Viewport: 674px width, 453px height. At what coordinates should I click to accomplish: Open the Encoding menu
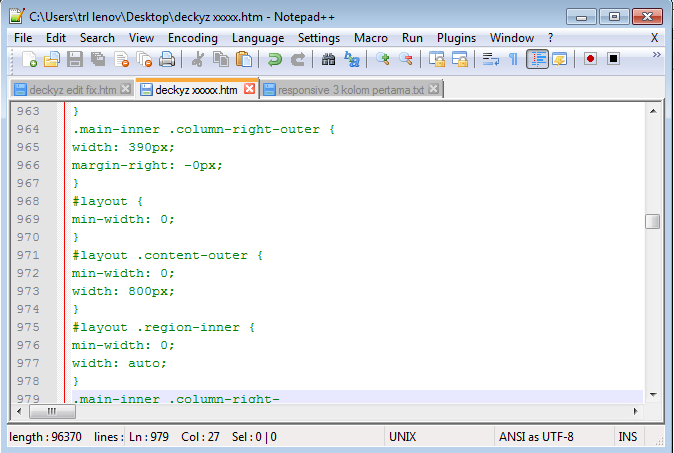[x=193, y=38]
